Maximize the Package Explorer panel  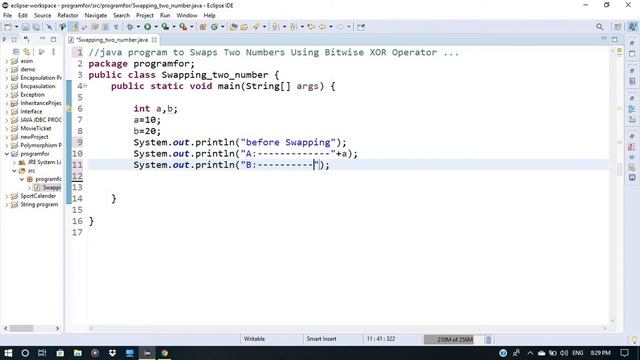coord(53,39)
